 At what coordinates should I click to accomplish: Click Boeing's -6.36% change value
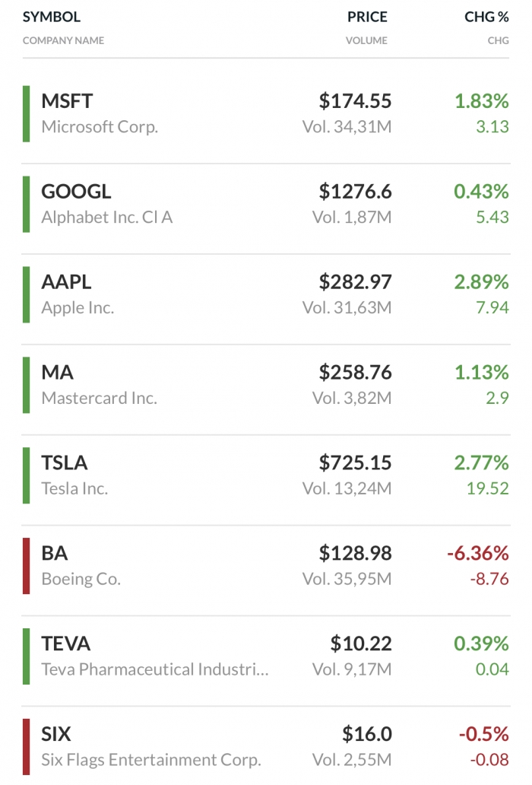[x=477, y=553]
